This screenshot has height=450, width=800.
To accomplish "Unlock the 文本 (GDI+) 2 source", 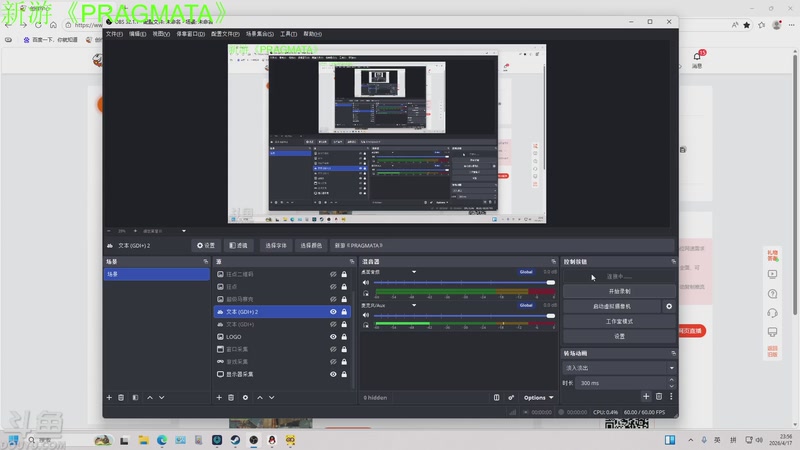I will 344,312.
